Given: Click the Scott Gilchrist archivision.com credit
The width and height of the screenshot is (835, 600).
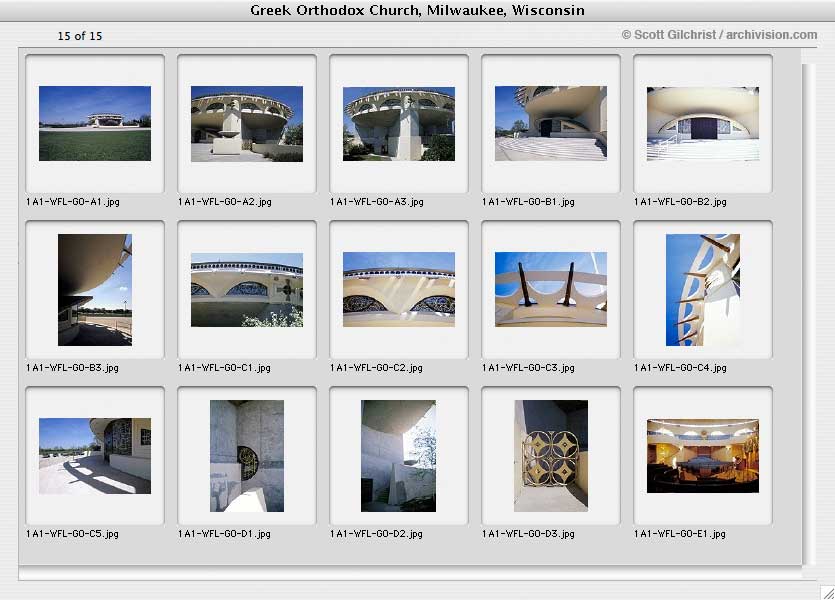Looking at the screenshot, I should pos(719,35).
